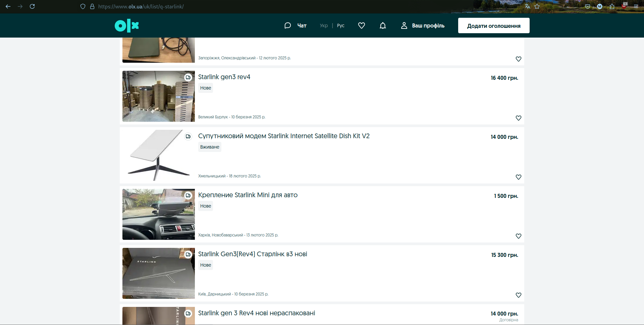
Task: Click the OLX logo
Action: [127, 25]
